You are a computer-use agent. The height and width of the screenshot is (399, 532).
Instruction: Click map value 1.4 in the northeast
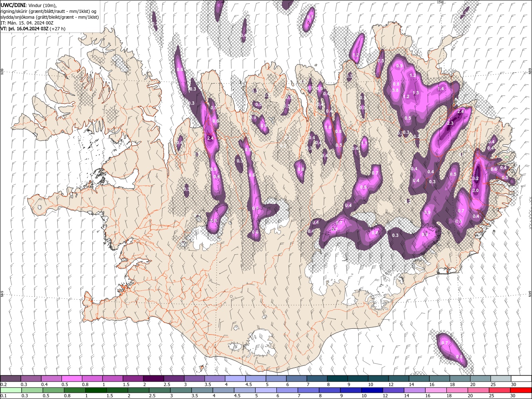[x=441, y=89]
